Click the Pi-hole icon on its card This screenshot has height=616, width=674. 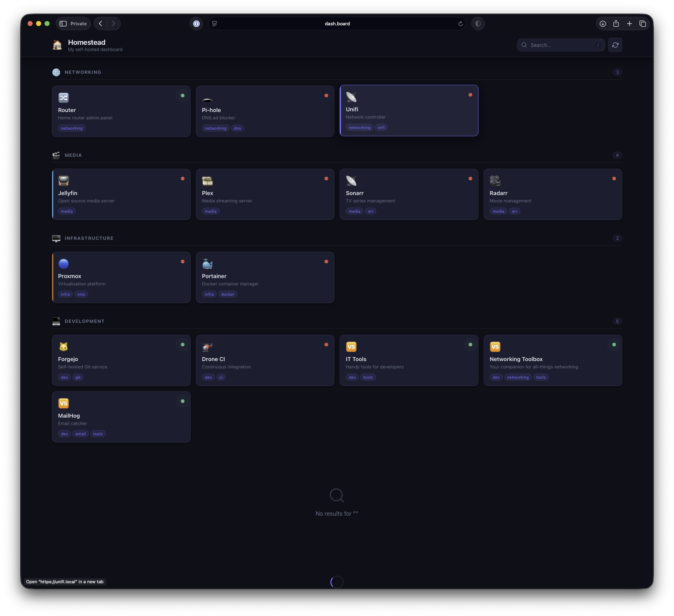[207, 100]
